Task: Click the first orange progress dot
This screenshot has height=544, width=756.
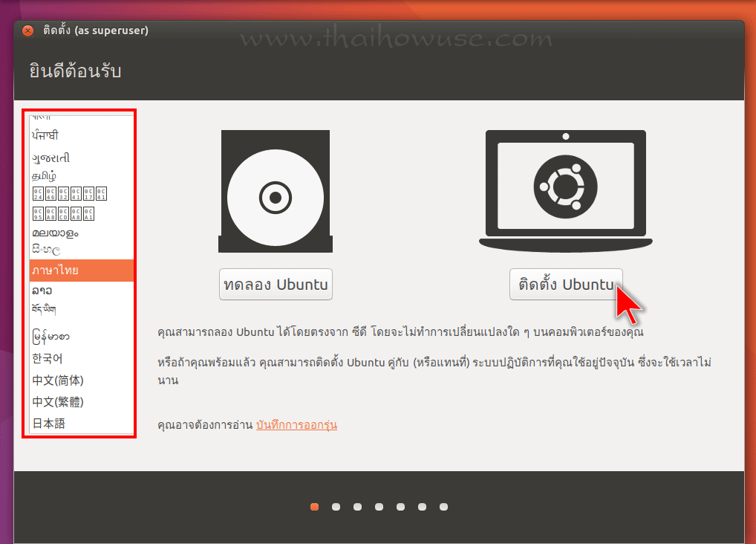Action: 314,506
